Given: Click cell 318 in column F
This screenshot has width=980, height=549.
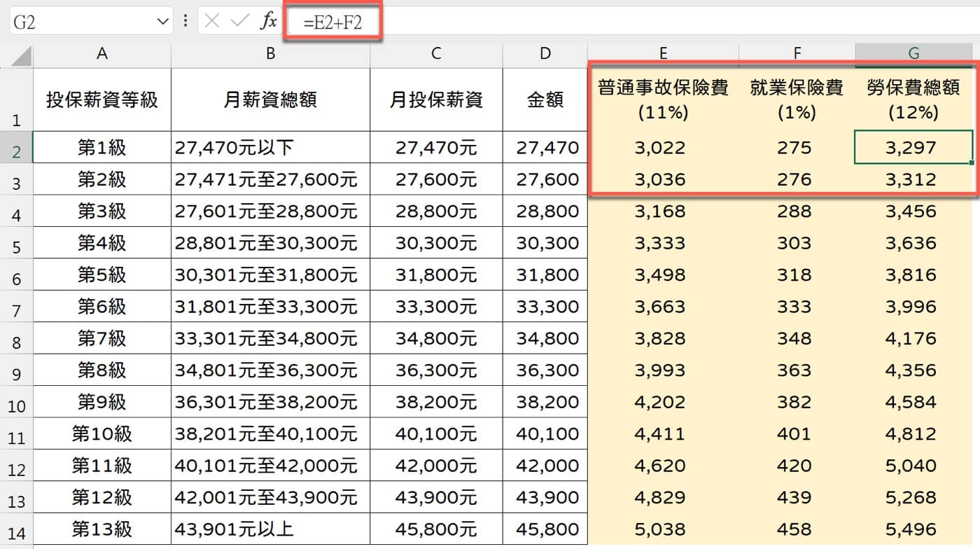Looking at the screenshot, I should (x=797, y=274).
